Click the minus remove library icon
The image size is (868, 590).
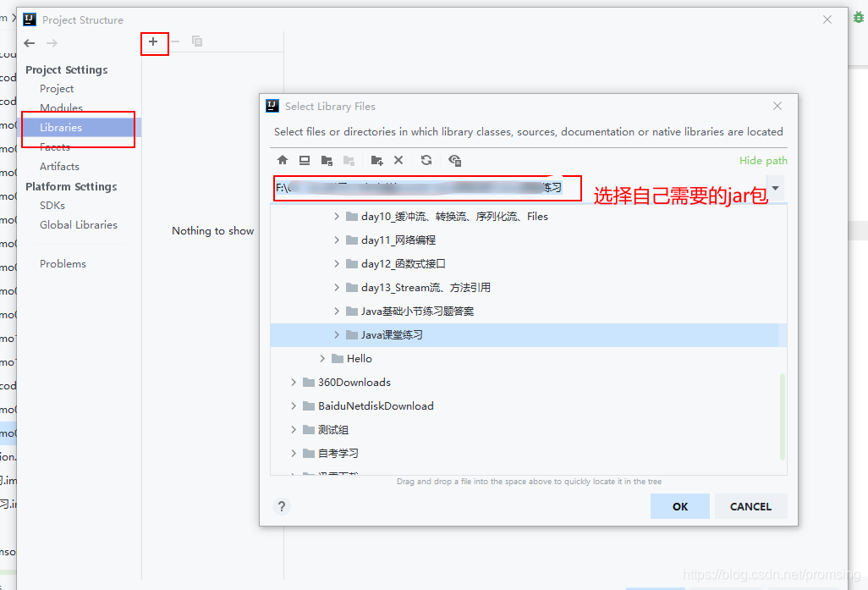point(175,41)
